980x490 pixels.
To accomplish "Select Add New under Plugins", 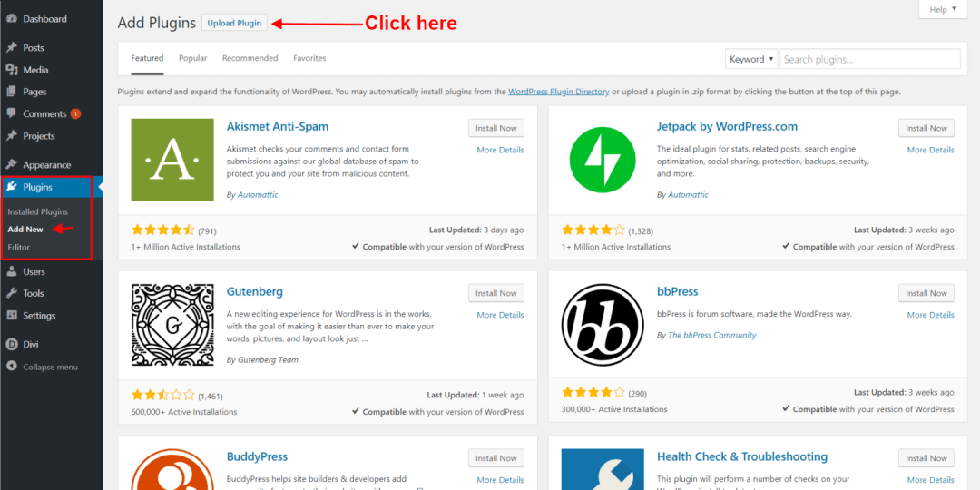I will pos(25,230).
